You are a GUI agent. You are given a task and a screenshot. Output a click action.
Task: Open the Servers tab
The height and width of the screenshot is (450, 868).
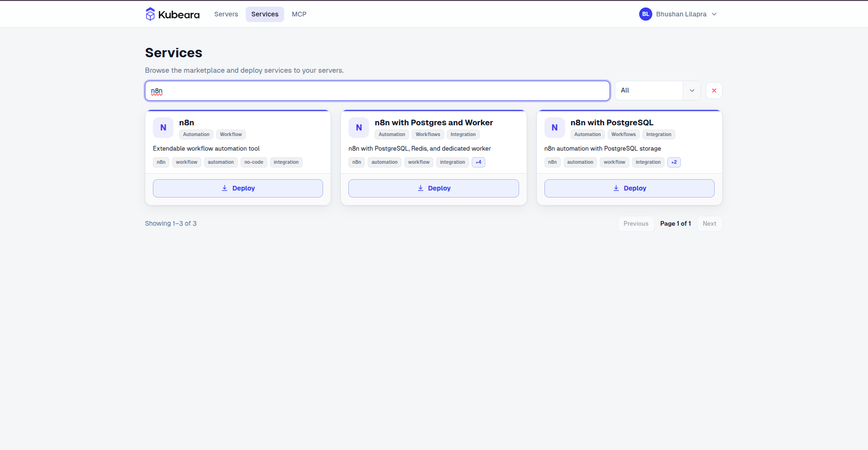click(x=226, y=14)
